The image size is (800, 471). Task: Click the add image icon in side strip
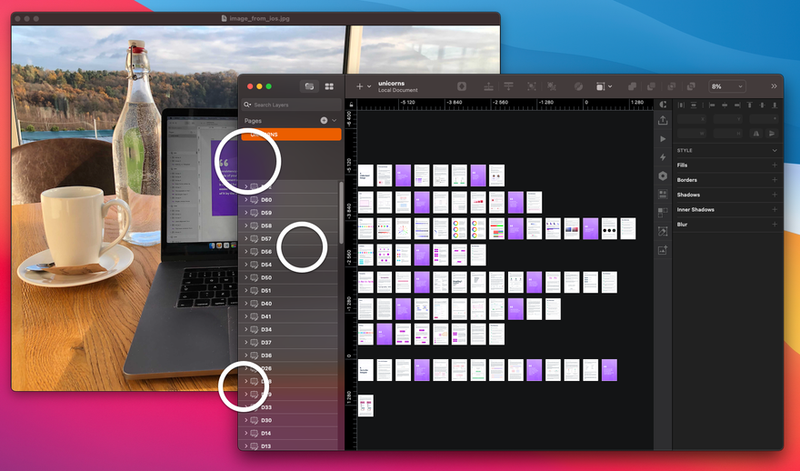tap(662, 250)
